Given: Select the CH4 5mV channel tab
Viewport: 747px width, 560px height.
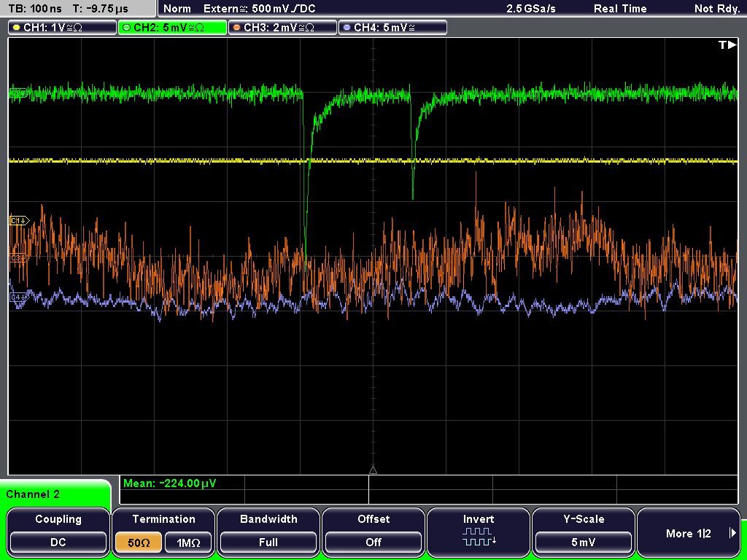Looking at the screenshot, I should click(392, 28).
